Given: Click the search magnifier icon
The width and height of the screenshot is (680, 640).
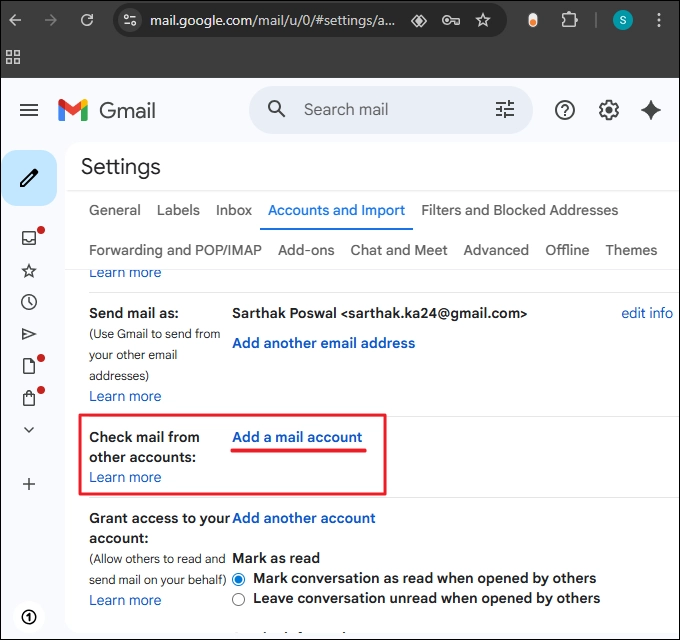Looking at the screenshot, I should click(276, 109).
